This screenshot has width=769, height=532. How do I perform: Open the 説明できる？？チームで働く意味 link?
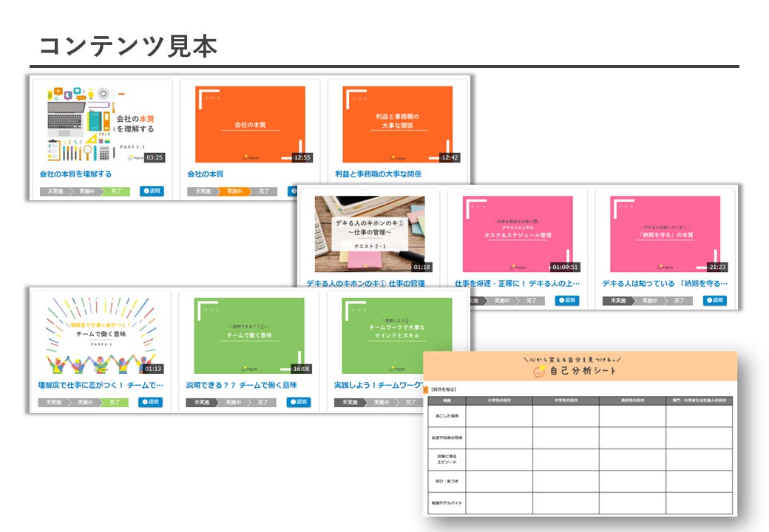242,385
